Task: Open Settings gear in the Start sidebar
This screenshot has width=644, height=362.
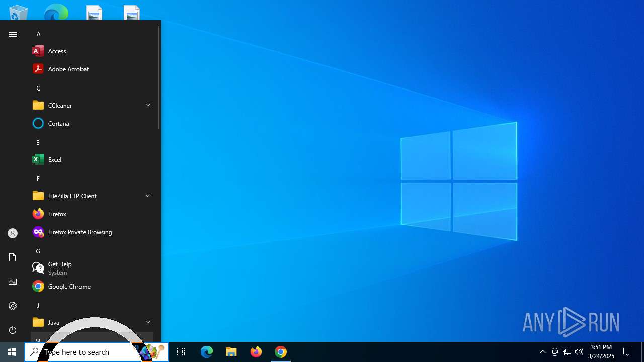Action: (x=13, y=306)
